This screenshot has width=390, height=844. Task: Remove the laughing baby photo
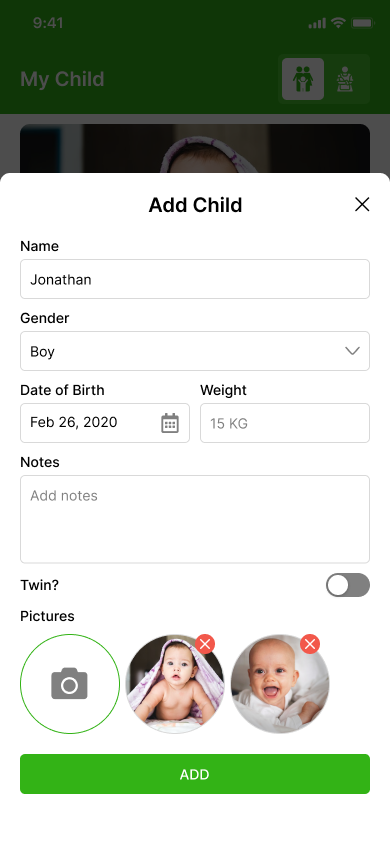coord(310,644)
